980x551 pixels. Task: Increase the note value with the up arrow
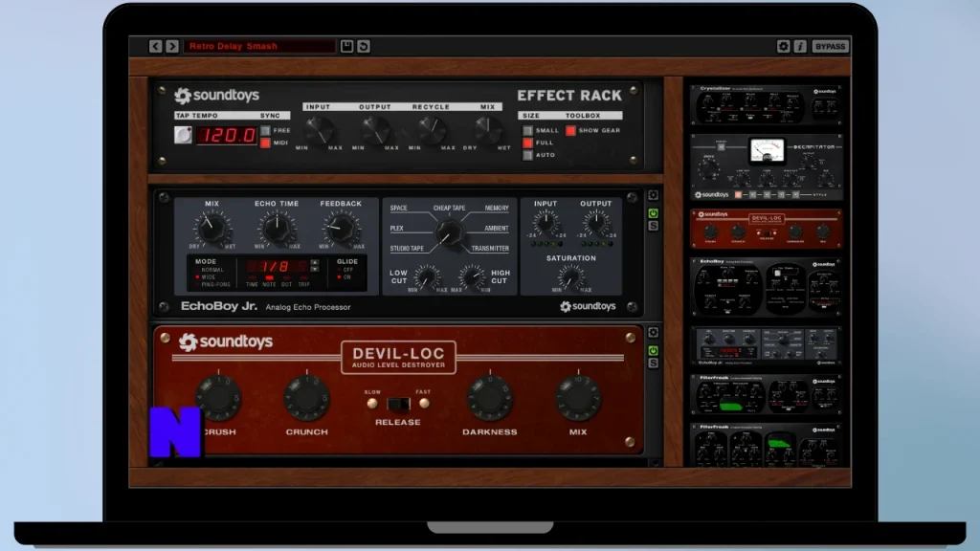(314, 262)
